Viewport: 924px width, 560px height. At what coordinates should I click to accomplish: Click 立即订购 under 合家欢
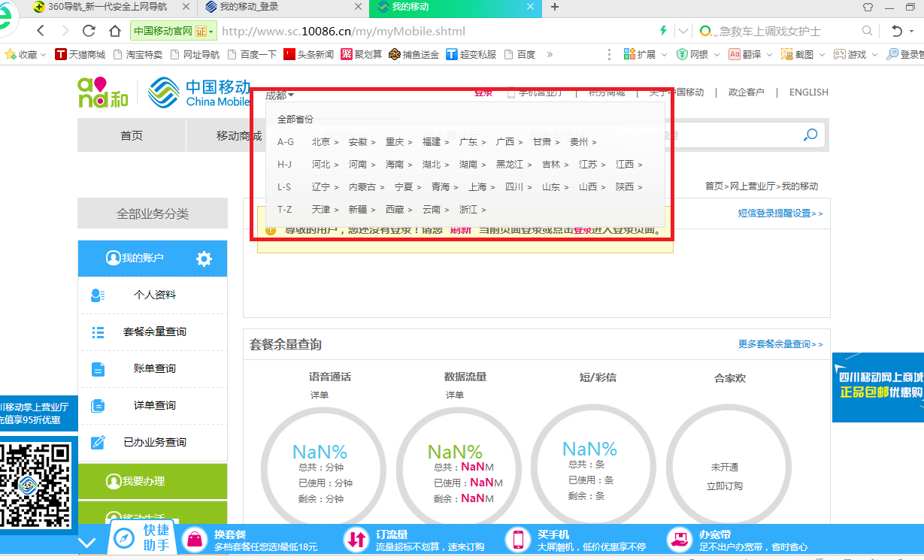725,486
